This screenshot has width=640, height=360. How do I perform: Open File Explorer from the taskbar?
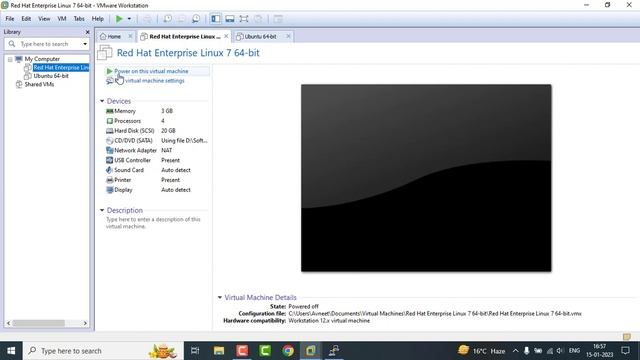click(x=219, y=351)
